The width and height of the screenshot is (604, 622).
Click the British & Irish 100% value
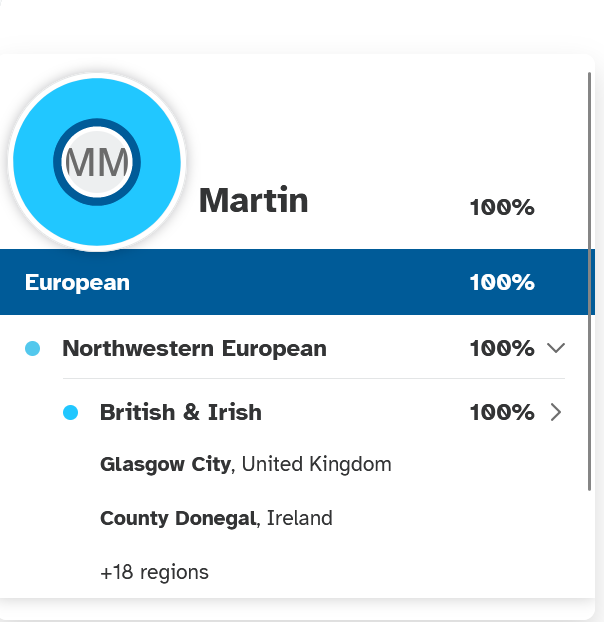pos(502,412)
